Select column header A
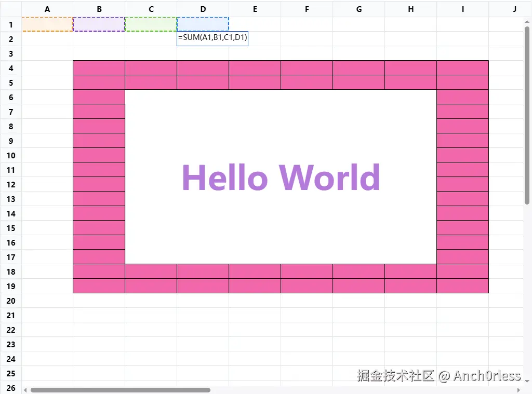 tap(47, 9)
